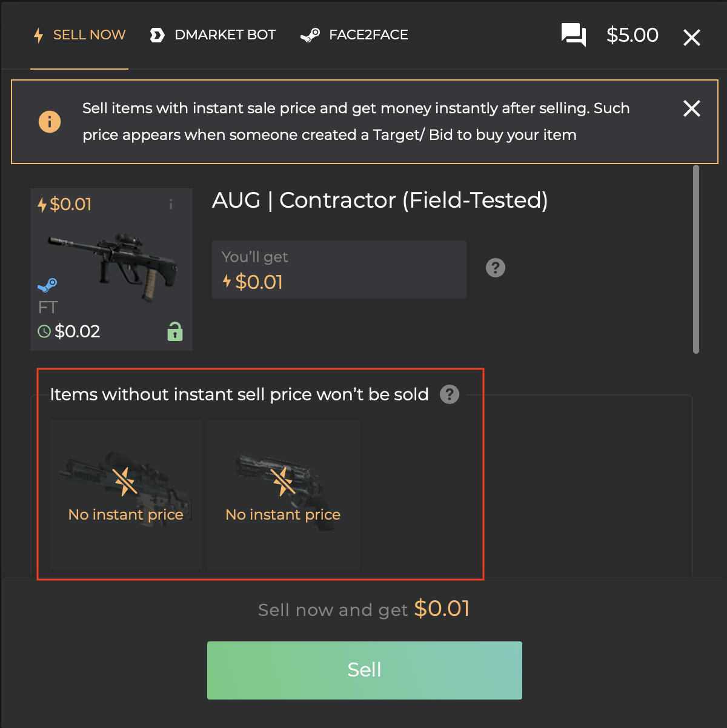Close the sell dialog window
727x728 pixels.
(x=692, y=38)
